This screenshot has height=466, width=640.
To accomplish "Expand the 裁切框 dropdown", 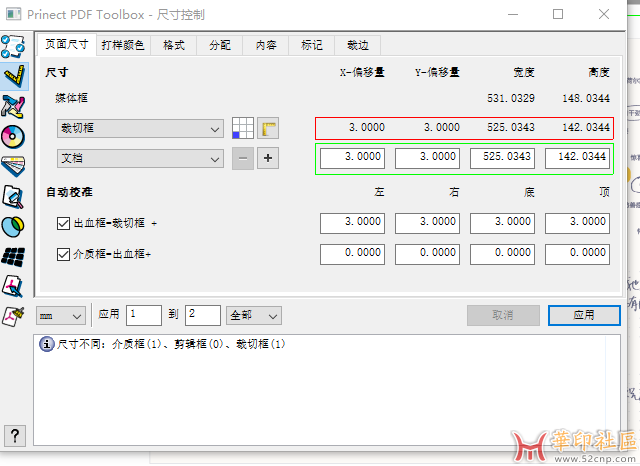I will (140, 128).
